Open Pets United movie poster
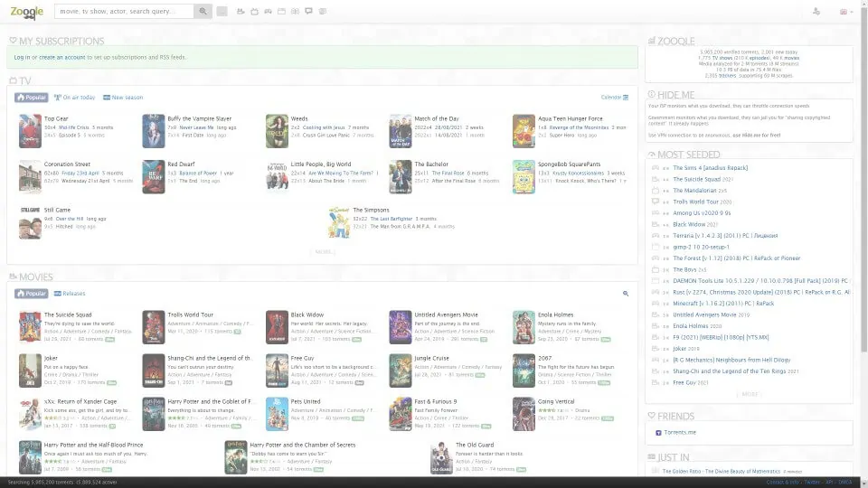Viewport: 868px width, 488px height. (277, 414)
